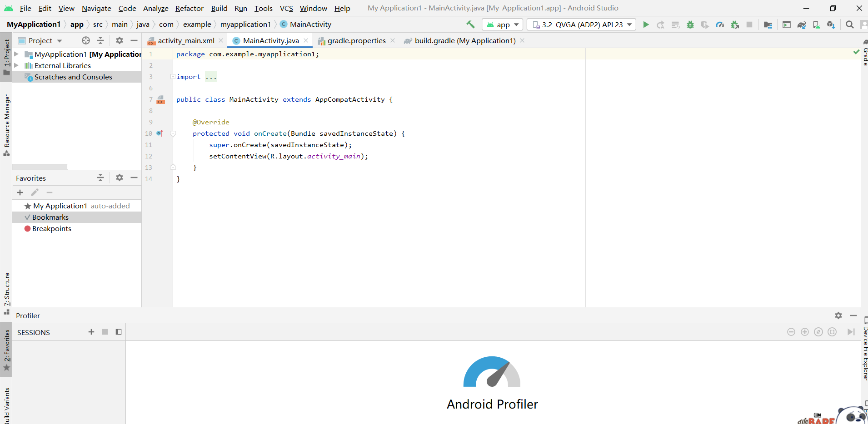Open the app run configuration dropdown

tap(503, 25)
